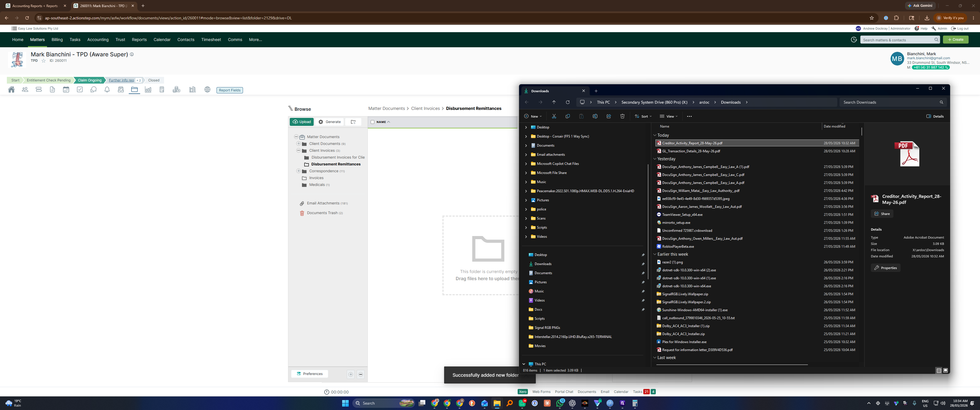Open matter home icon in matter toolbar
Image resolution: width=980 pixels, height=410 pixels.
(11, 90)
